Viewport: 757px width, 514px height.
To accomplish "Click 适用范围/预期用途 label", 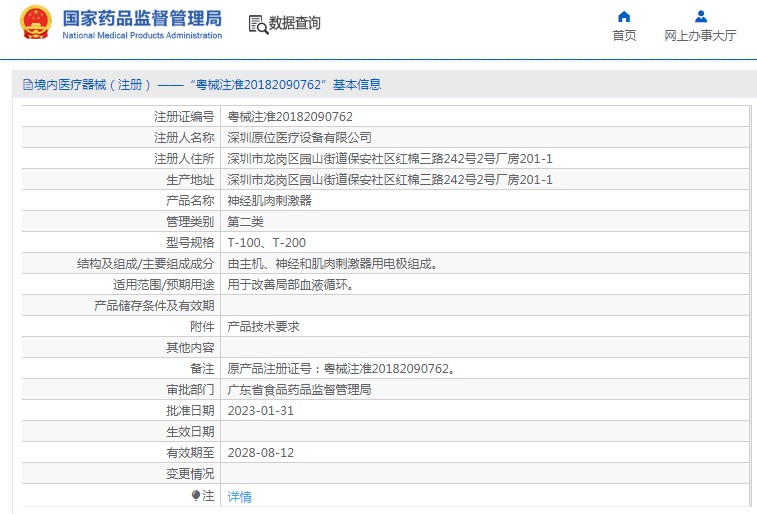I will pyautogui.click(x=164, y=285).
